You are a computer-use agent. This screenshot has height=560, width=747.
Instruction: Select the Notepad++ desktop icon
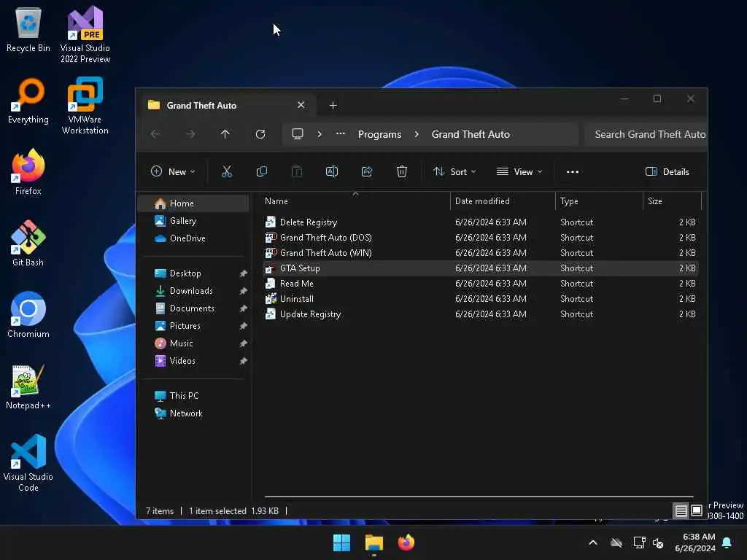[28, 386]
